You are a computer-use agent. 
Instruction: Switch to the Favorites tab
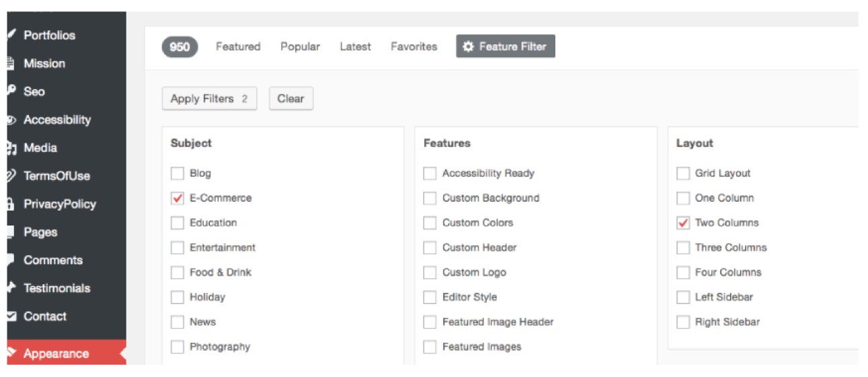[413, 46]
